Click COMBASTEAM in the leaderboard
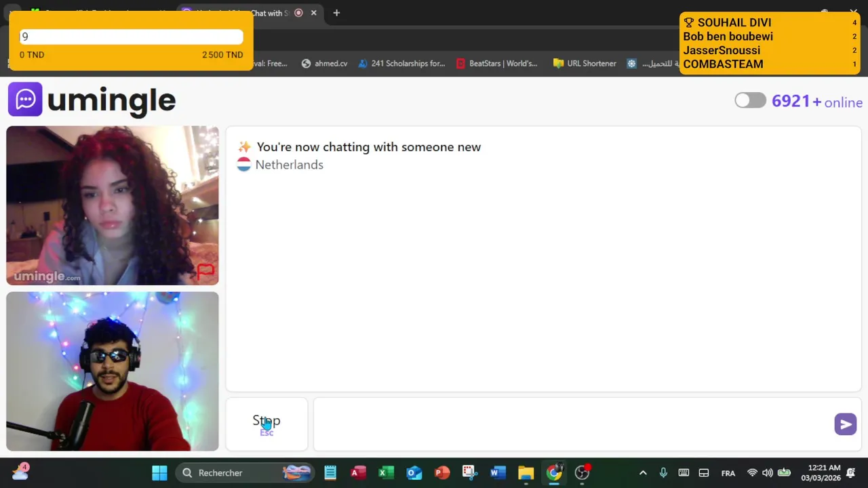Image resolution: width=868 pixels, height=488 pixels. (x=723, y=64)
